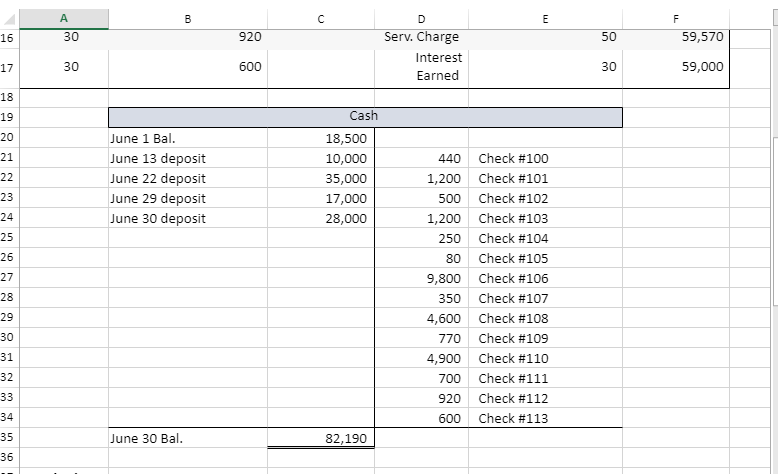Select the 59,570 balance cell
778x474 pixels.
pos(676,37)
